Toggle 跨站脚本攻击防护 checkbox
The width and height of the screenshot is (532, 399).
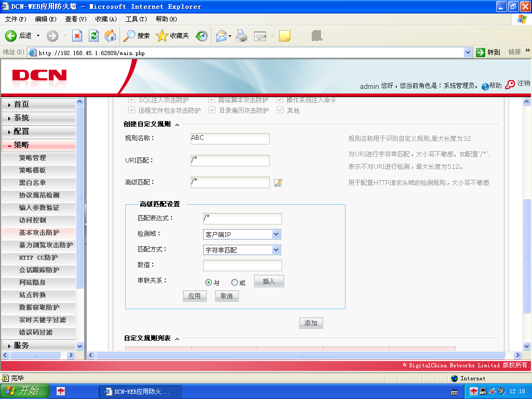click(212, 100)
